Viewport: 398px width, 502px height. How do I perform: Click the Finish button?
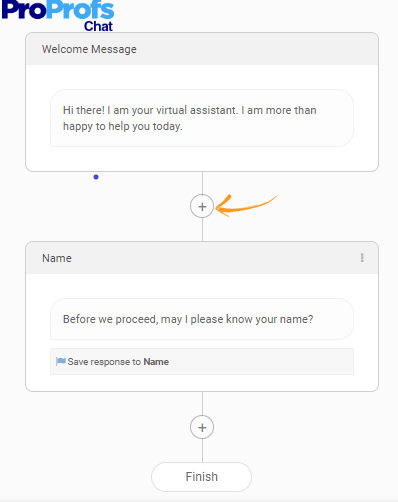tap(201, 477)
